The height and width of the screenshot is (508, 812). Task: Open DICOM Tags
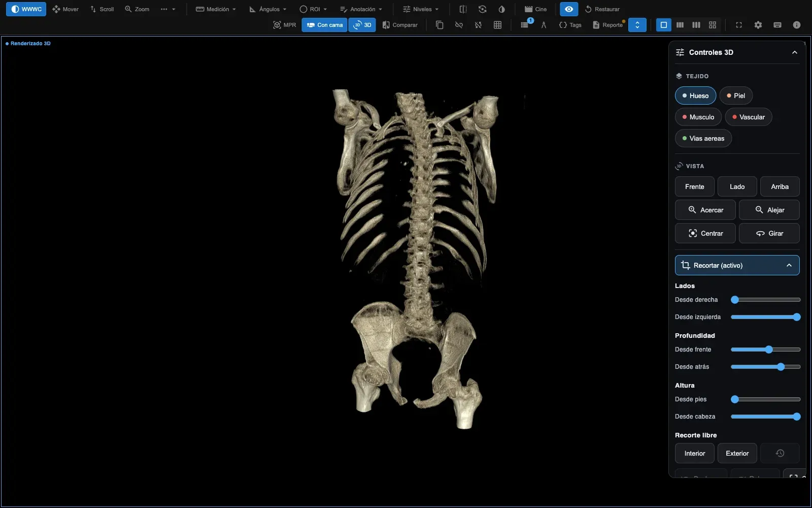point(570,25)
